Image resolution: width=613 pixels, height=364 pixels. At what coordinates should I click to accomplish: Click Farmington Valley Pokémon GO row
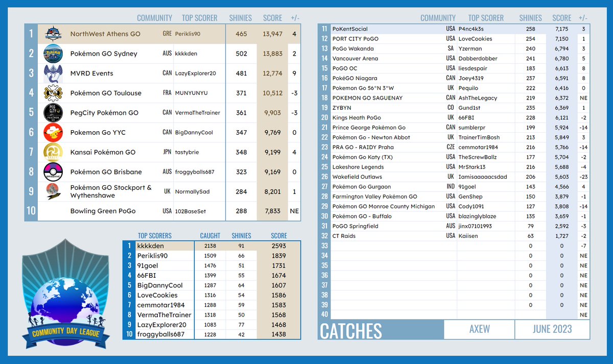(x=459, y=197)
